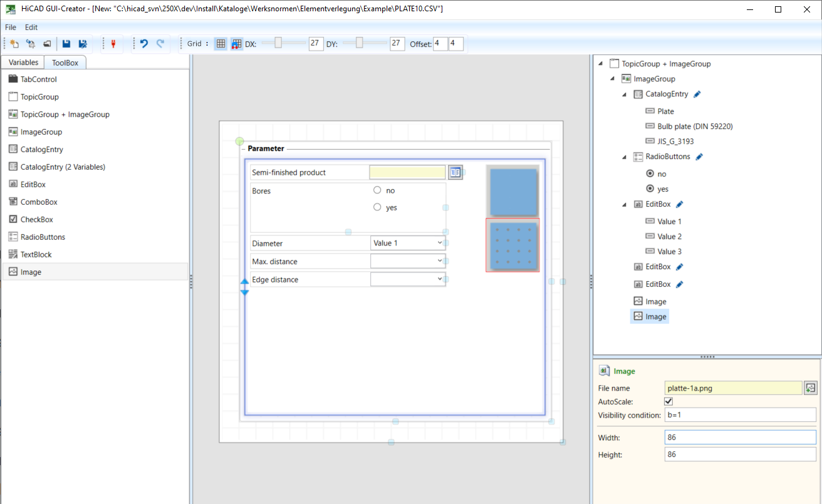Click the Visibility condition input field
The width and height of the screenshot is (822, 504).
pos(740,415)
